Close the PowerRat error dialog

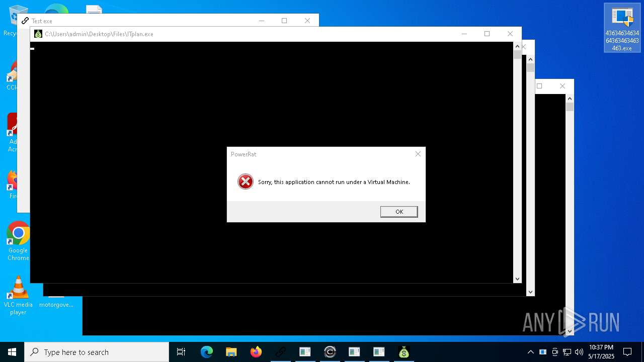pyautogui.click(x=418, y=154)
